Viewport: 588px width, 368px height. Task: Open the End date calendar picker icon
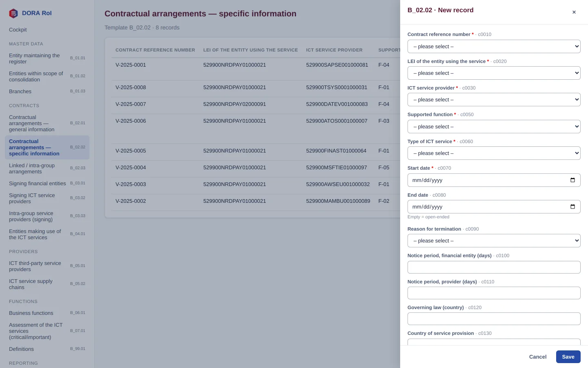572,206
